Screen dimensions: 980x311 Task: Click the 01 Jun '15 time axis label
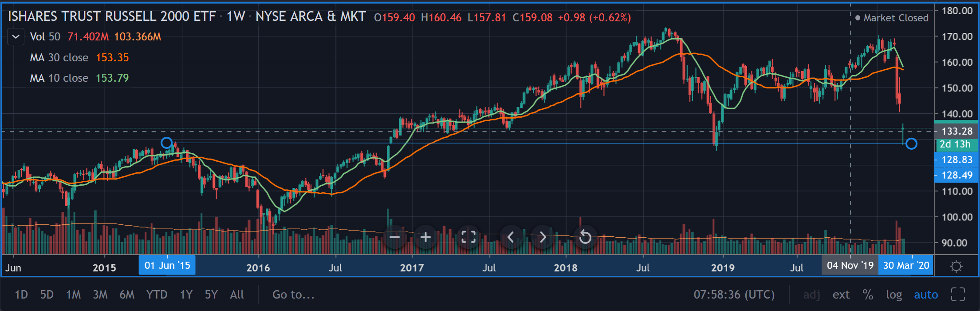tap(167, 265)
